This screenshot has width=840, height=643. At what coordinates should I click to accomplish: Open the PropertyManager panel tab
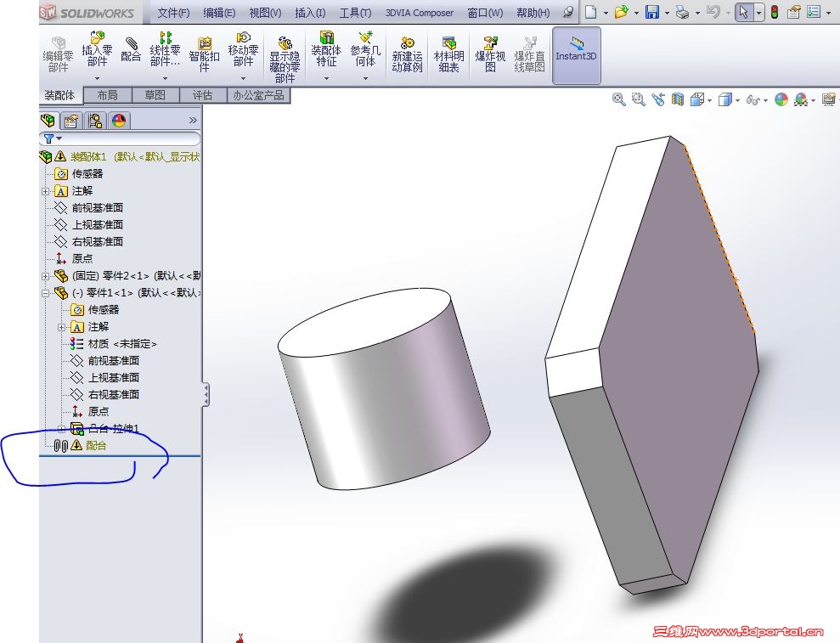[71, 121]
